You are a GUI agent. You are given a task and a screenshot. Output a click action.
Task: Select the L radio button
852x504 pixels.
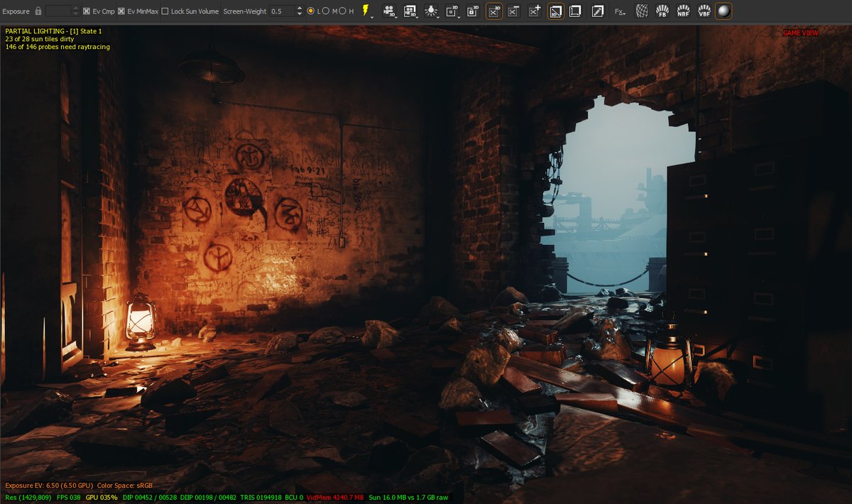pos(311,11)
